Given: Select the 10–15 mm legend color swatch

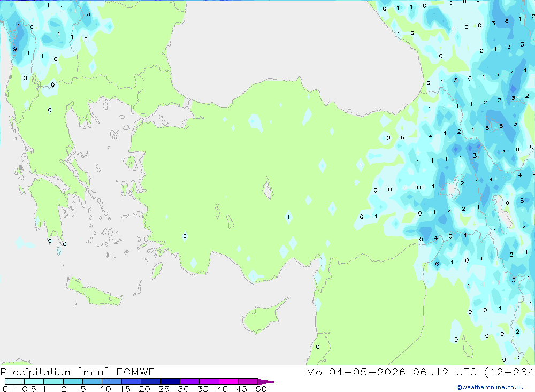Looking at the screenshot, I should click(112, 381).
